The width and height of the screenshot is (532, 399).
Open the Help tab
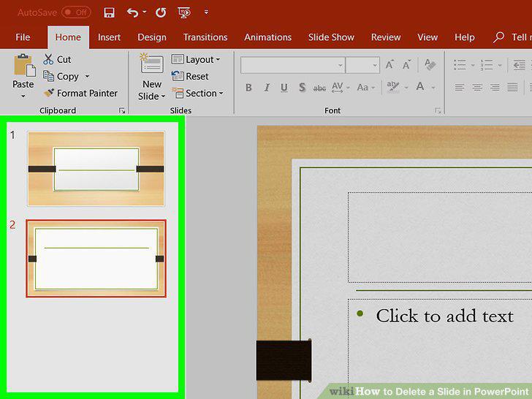(x=465, y=37)
